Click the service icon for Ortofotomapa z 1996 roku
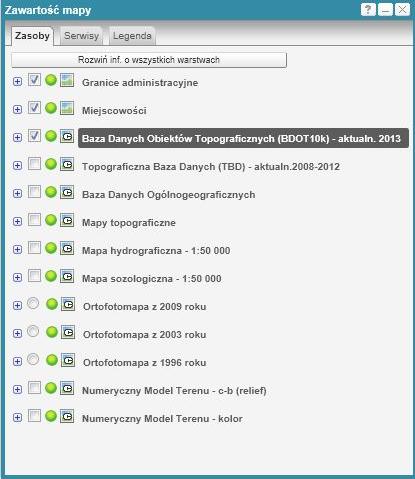 tap(68, 360)
